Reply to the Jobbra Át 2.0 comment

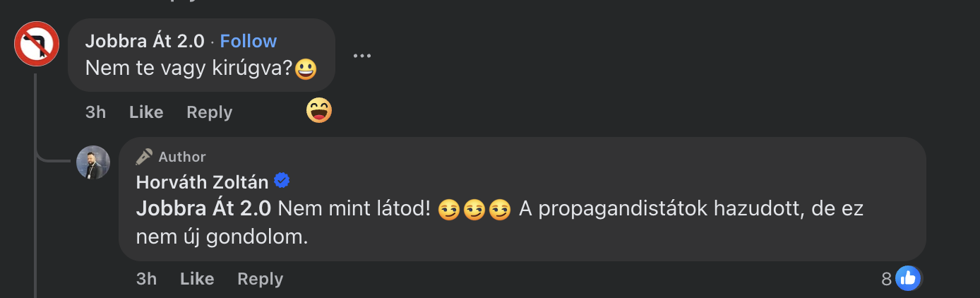[209, 112]
